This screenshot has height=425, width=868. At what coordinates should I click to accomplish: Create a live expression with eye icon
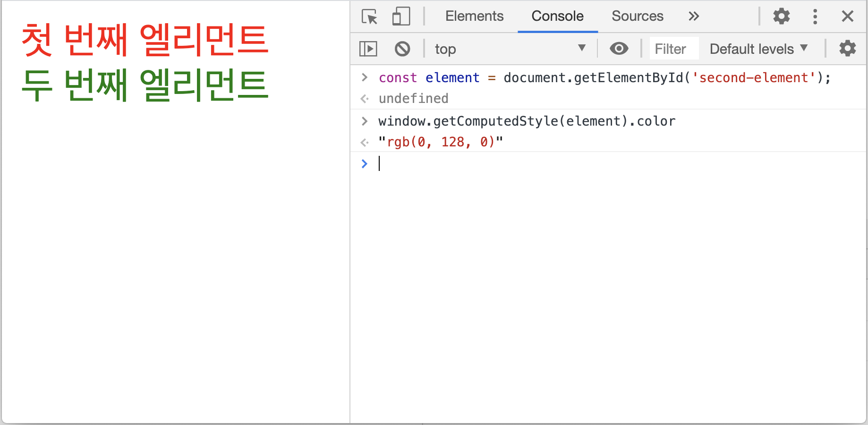click(x=619, y=48)
